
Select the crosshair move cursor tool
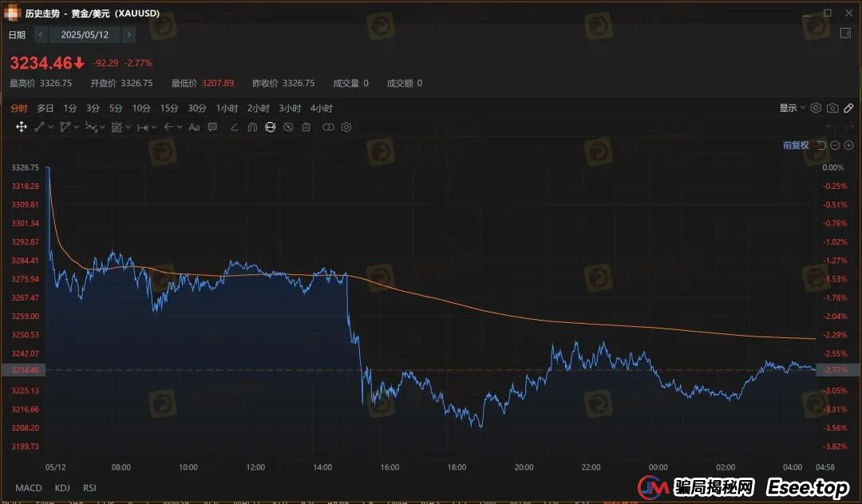coord(22,127)
